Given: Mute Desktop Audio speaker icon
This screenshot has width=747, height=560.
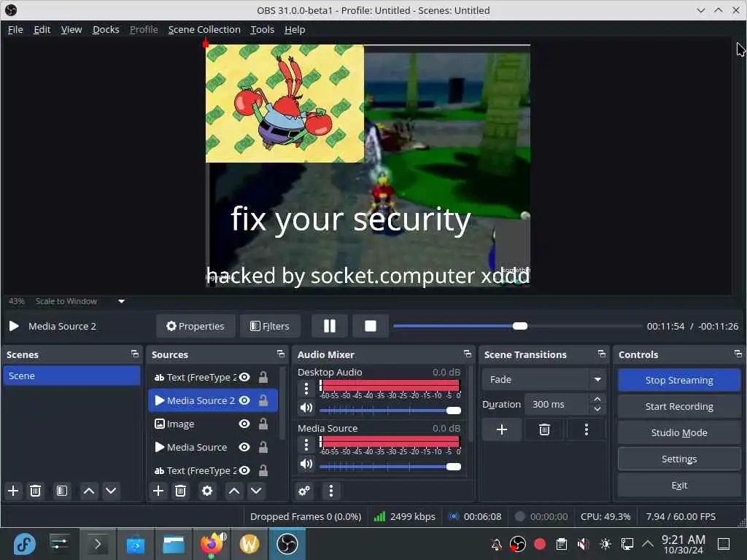Looking at the screenshot, I should (306, 408).
